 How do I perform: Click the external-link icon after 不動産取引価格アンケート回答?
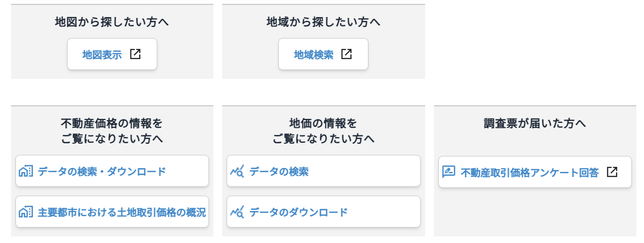pos(612,172)
